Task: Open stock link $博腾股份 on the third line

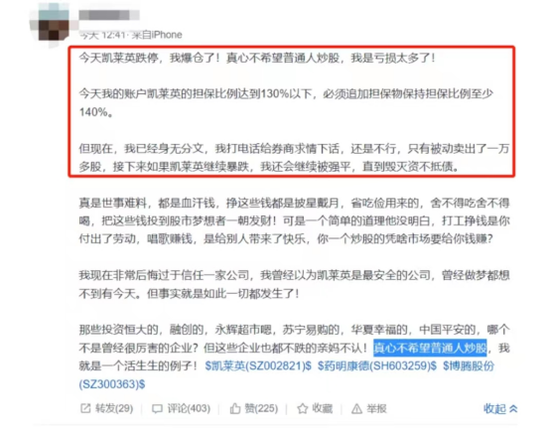Action: [469, 366]
